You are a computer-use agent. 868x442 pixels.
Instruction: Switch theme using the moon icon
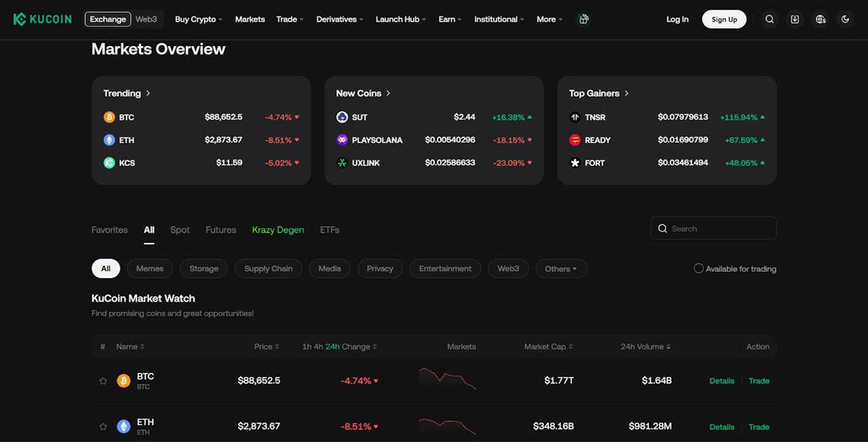point(845,19)
